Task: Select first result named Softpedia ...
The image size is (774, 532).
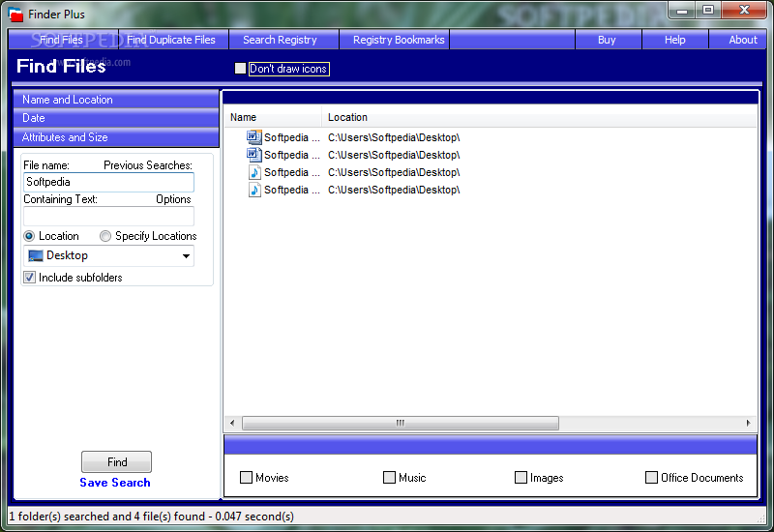Action: [x=292, y=137]
